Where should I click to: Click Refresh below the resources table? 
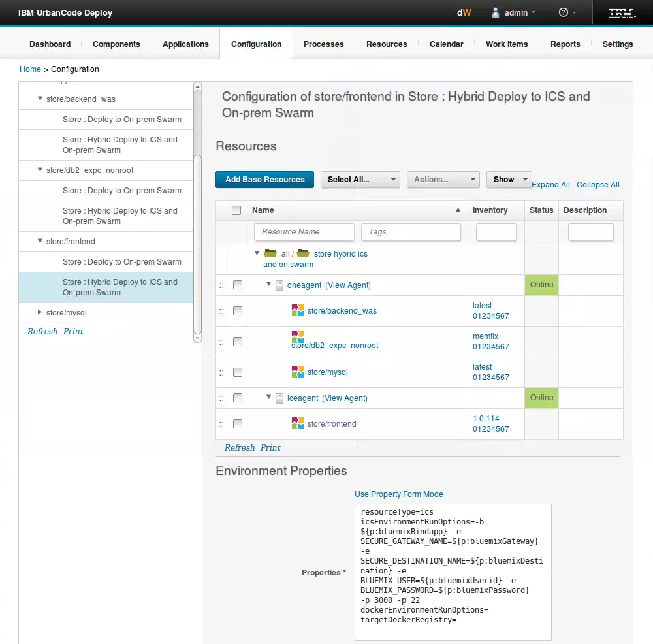pyautogui.click(x=240, y=448)
